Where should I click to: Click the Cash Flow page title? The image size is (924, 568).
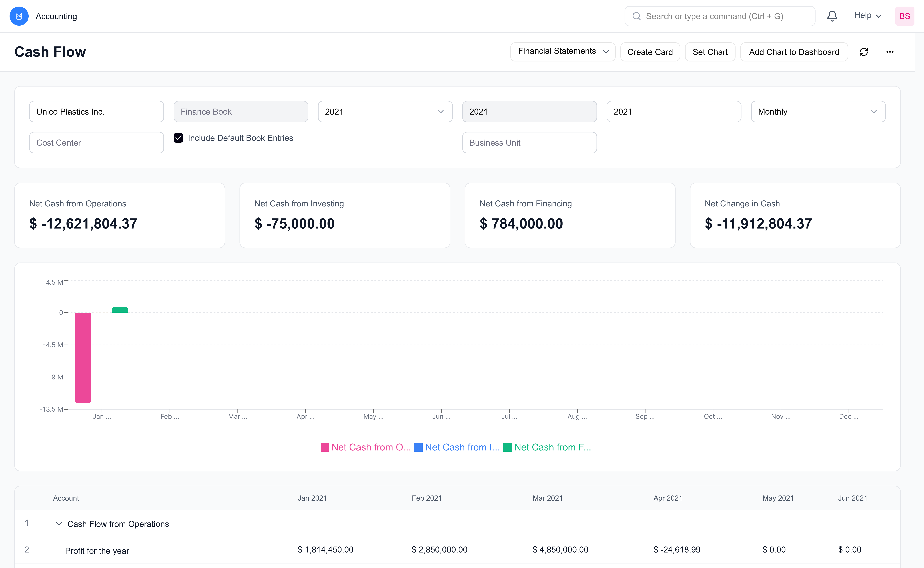point(50,52)
